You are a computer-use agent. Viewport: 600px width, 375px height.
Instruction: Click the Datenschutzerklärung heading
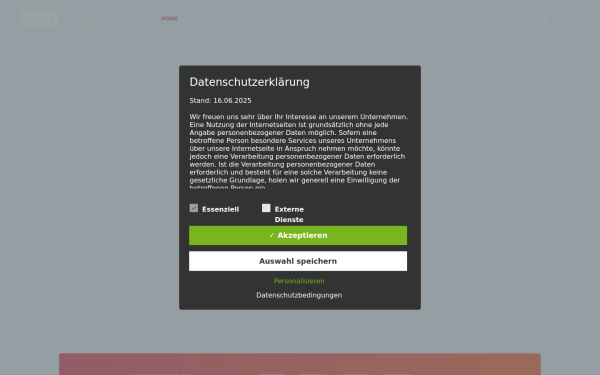point(249,82)
